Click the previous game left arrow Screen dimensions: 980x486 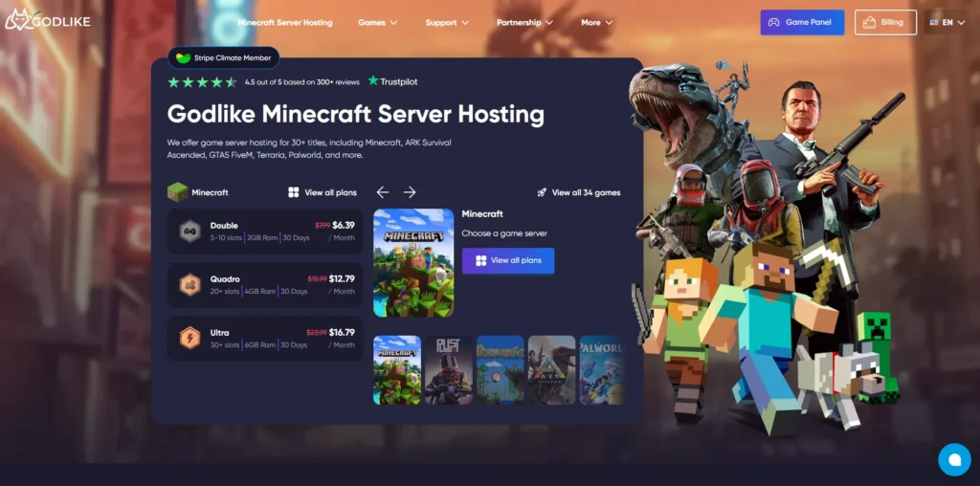click(383, 192)
